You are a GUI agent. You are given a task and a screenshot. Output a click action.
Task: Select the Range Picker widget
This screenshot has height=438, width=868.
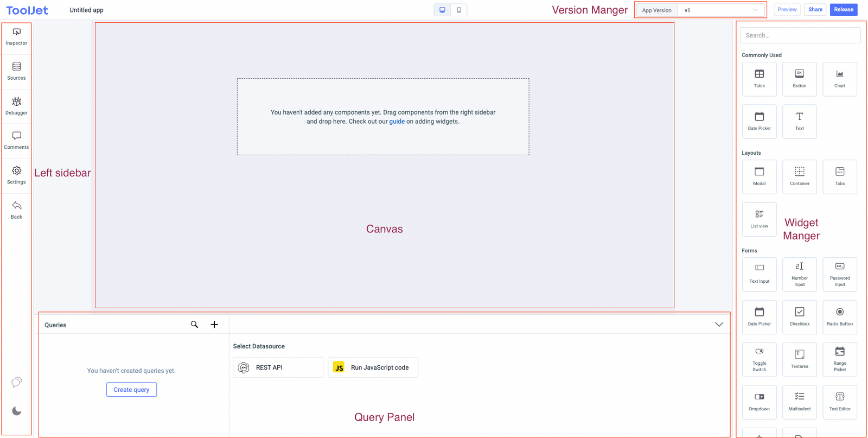pos(840,359)
